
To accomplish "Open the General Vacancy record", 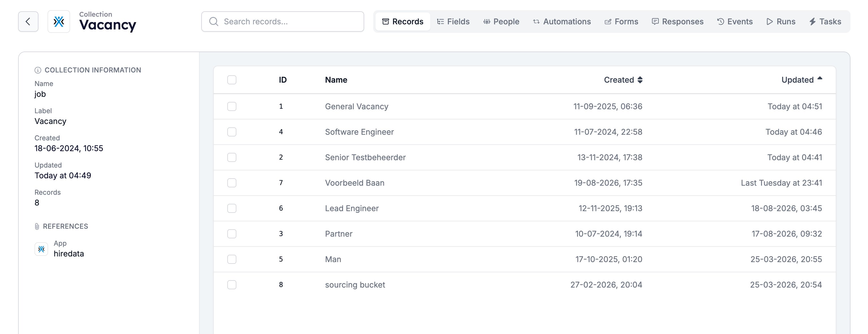I will [357, 107].
